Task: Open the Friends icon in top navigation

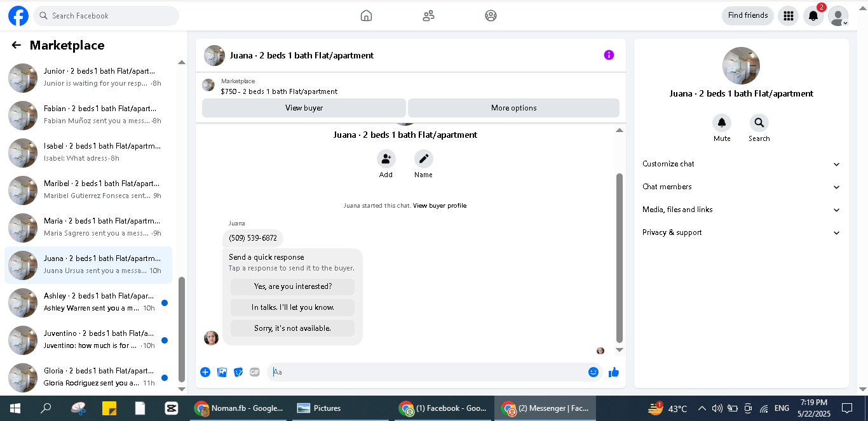Action: point(428,16)
